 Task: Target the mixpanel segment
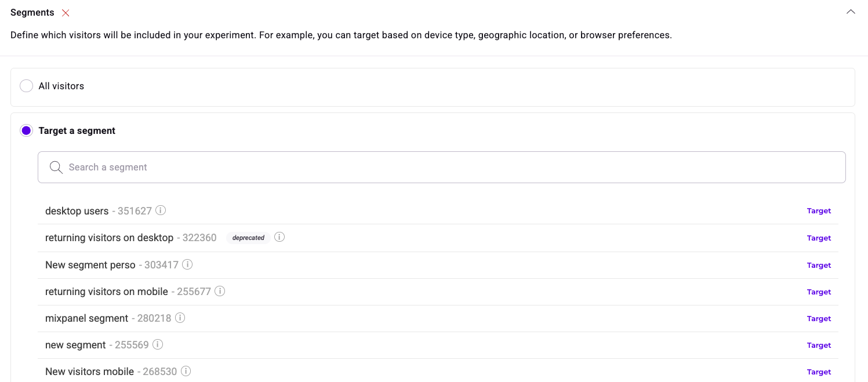819,319
